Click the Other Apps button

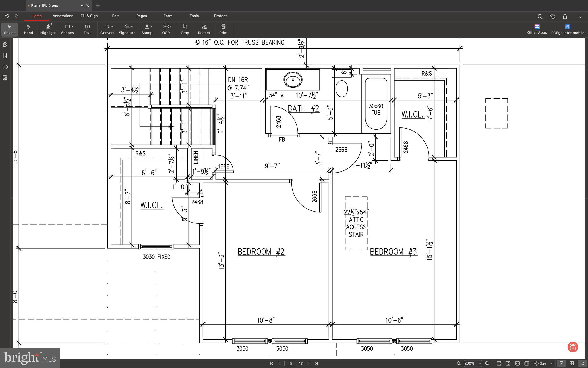pyautogui.click(x=537, y=29)
